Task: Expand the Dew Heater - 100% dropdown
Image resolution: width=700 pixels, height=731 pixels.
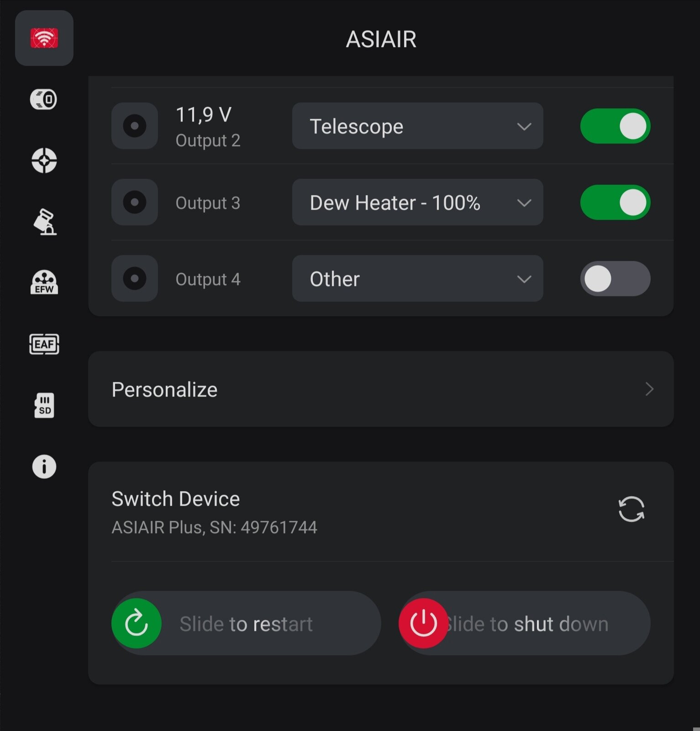Action: pyautogui.click(x=417, y=202)
